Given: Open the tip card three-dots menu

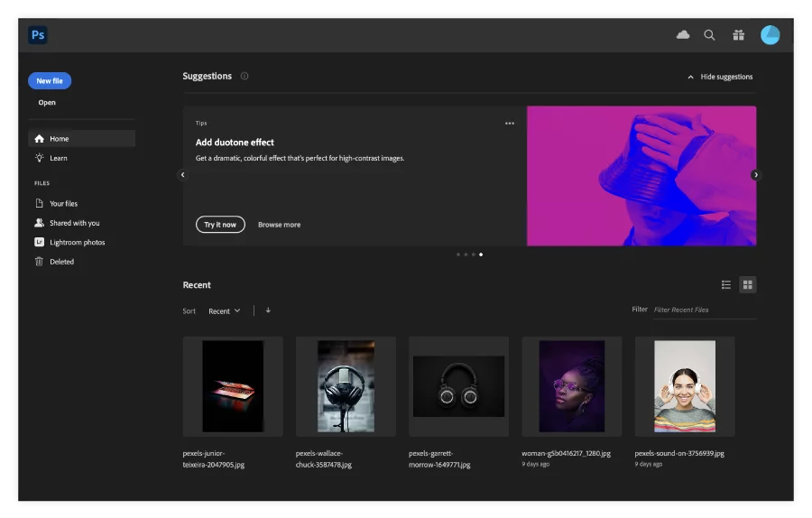Looking at the screenshot, I should tap(510, 124).
